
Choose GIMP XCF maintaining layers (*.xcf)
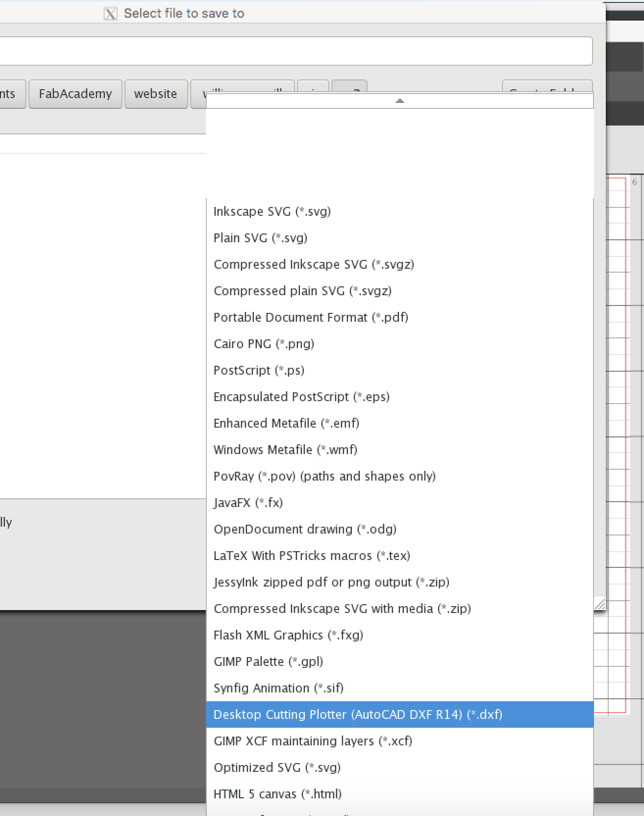click(x=399, y=741)
